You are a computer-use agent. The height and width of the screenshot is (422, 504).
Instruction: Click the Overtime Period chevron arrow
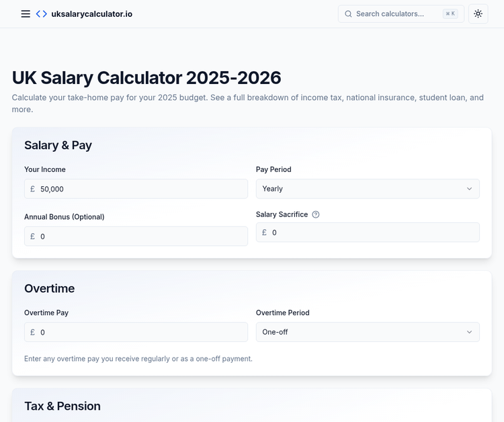pos(469,333)
